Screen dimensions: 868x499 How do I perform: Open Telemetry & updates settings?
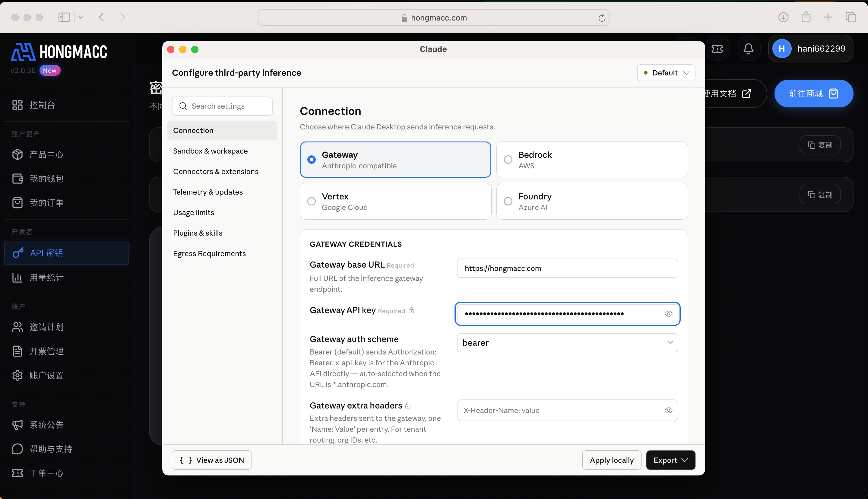[x=222, y=192]
